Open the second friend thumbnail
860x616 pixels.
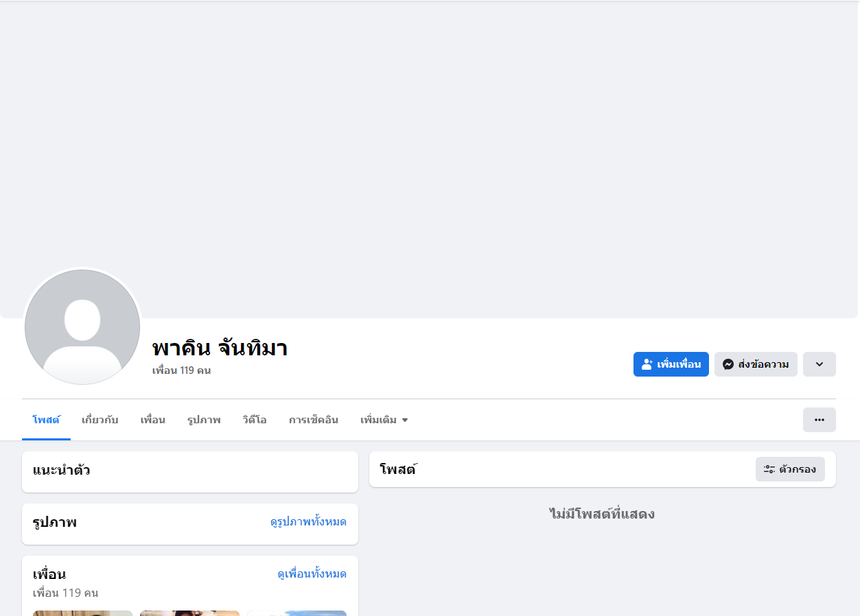tap(189, 613)
